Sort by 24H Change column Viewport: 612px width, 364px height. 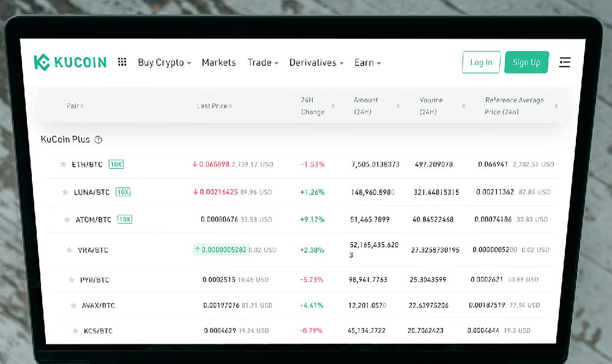tap(334, 106)
